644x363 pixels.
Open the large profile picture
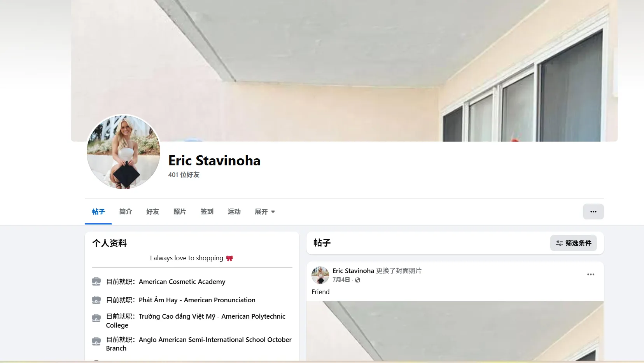(124, 152)
